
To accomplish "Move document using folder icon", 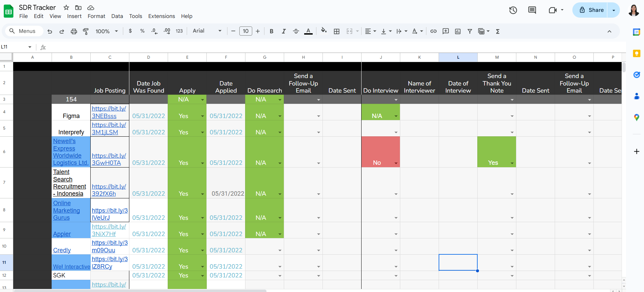I will pos(78,7).
